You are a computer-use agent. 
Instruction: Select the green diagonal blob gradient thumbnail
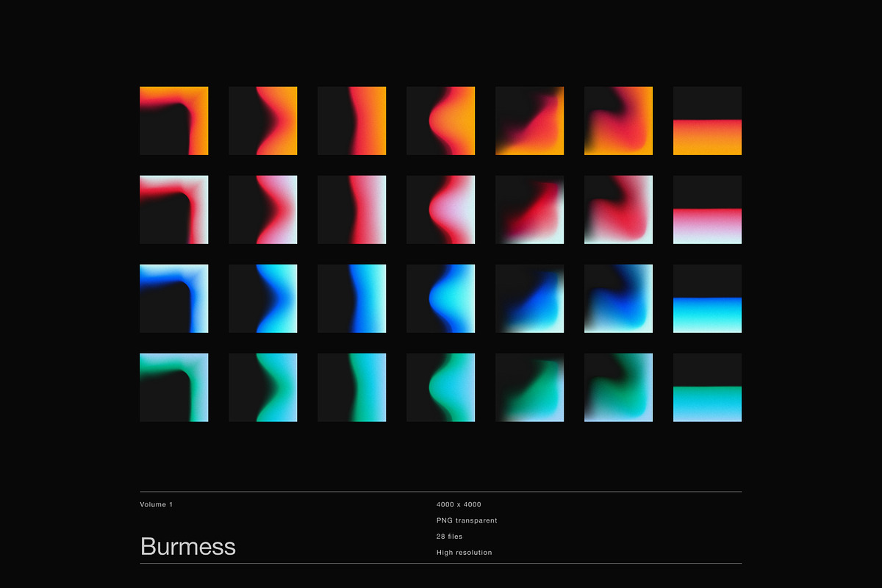[529, 387]
